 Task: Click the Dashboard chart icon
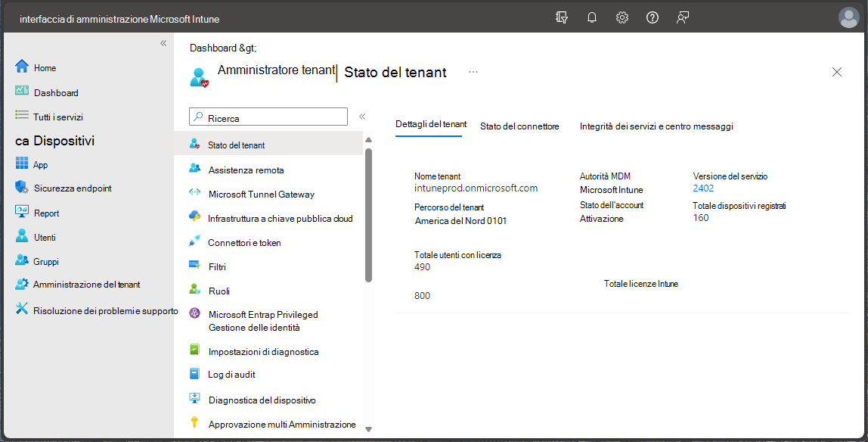coord(22,92)
